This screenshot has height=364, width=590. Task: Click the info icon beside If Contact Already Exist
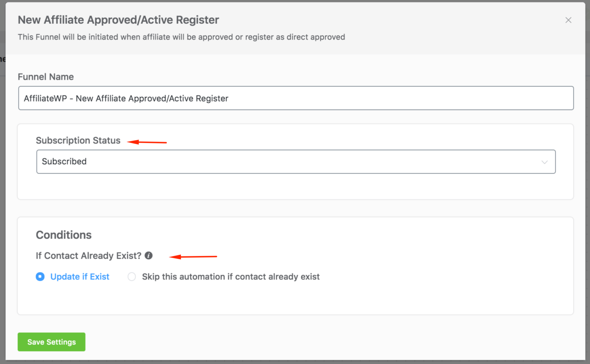(149, 256)
